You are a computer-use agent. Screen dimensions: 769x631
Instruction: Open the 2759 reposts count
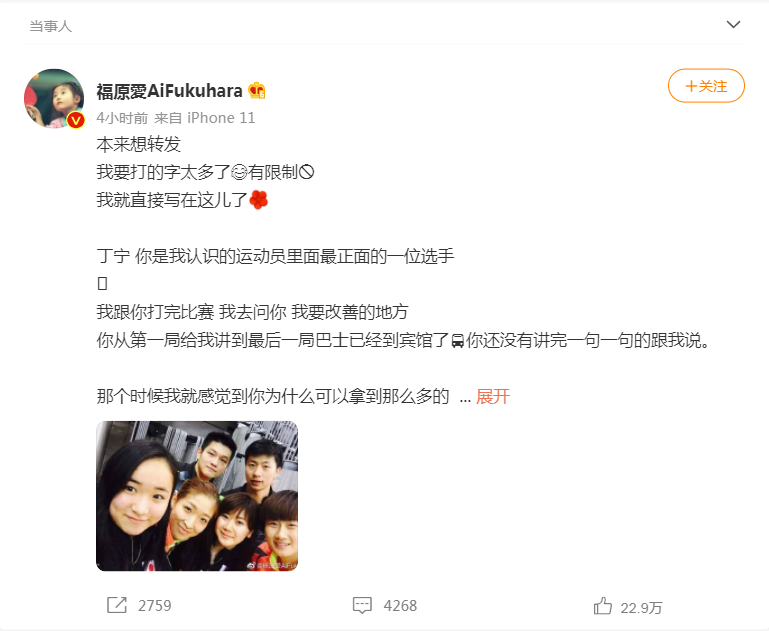click(x=154, y=606)
